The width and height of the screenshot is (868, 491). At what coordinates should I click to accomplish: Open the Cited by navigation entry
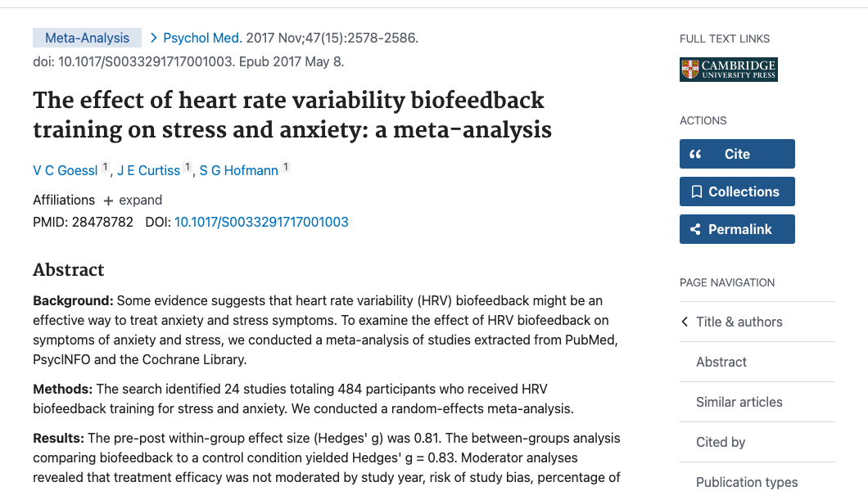(721, 442)
